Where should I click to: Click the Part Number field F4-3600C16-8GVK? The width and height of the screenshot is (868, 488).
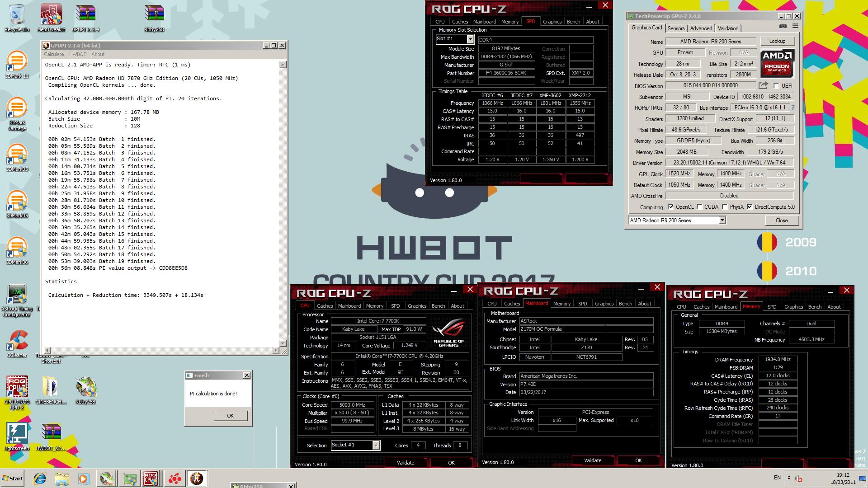tap(506, 73)
